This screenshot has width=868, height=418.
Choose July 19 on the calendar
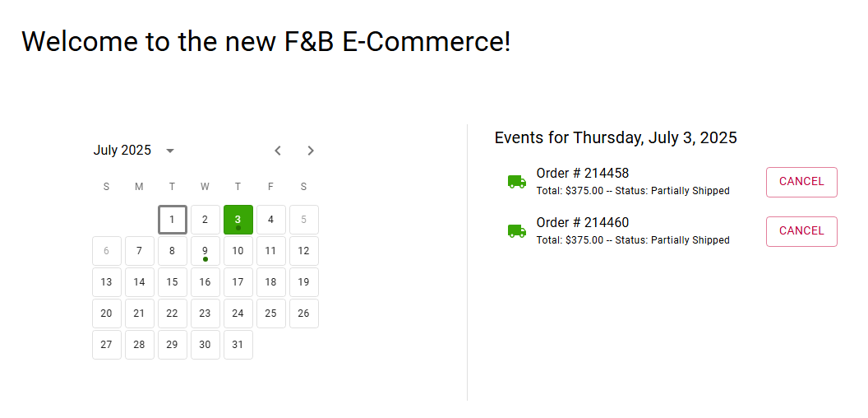click(303, 282)
